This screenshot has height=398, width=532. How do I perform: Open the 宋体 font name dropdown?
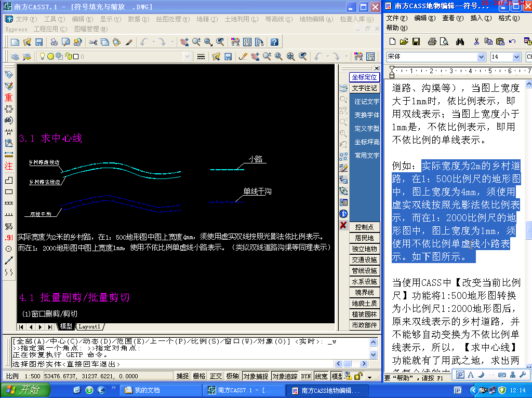point(481,57)
